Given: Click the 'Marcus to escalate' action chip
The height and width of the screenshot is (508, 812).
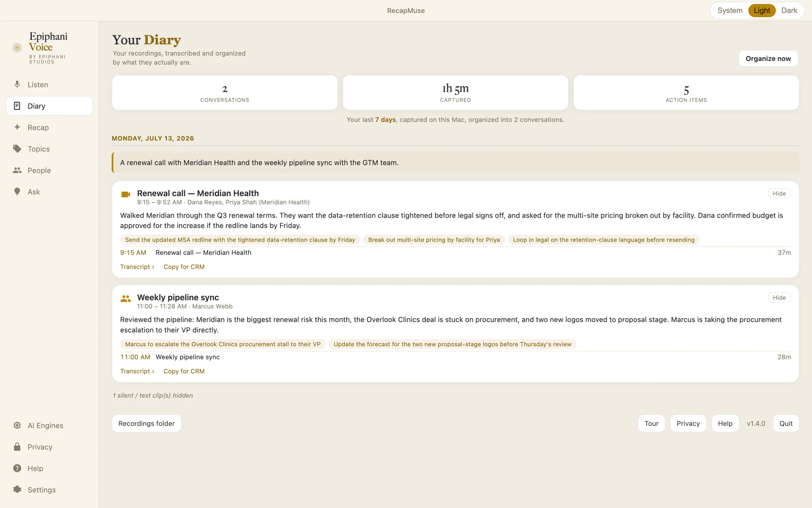Looking at the screenshot, I should coord(223,344).
